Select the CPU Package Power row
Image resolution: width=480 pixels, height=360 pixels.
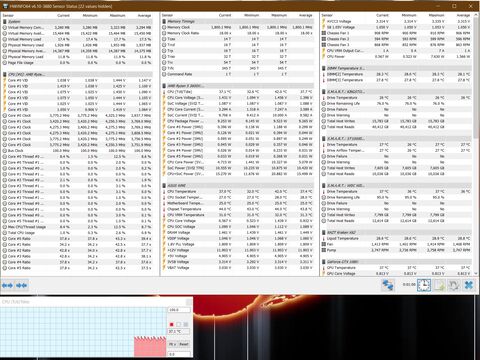coord(238,121)
